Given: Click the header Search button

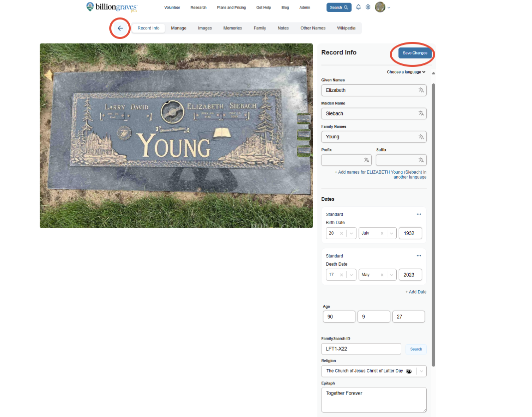Looking at the screenshot, I should pyautogui.click(x=339, y=7).
